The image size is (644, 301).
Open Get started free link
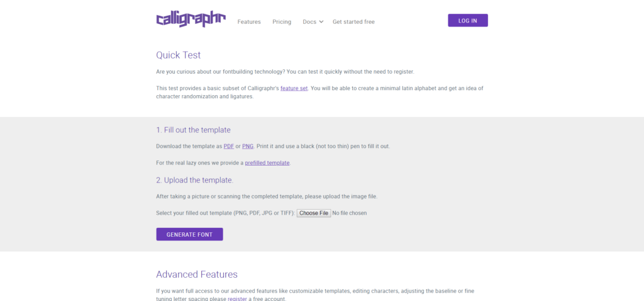(x=353, y=22)
